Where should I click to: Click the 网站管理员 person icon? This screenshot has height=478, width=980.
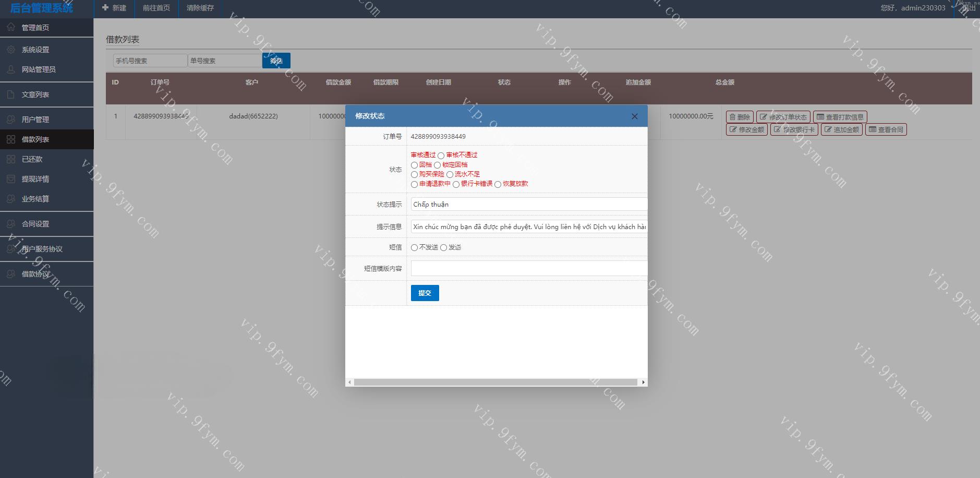[x=11, y=69]
